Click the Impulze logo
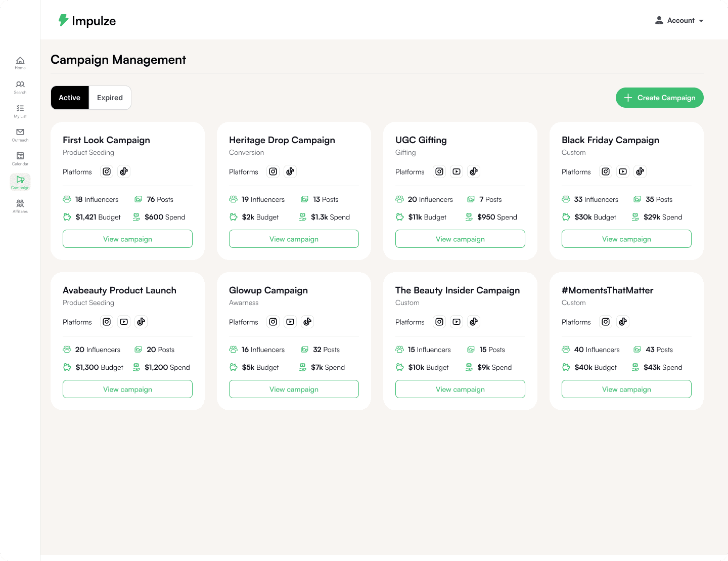Image resolution: width=728 pixels, height=561 pixels. (87, 21)
